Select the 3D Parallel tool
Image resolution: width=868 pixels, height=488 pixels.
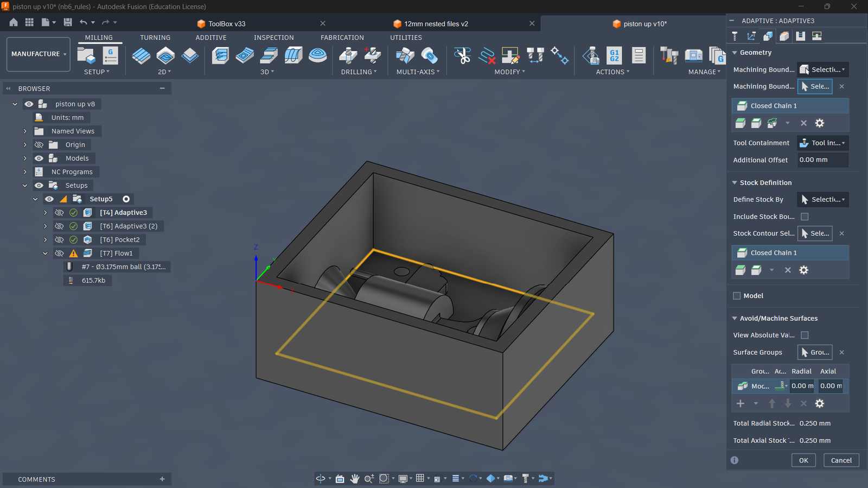(293, 55)
